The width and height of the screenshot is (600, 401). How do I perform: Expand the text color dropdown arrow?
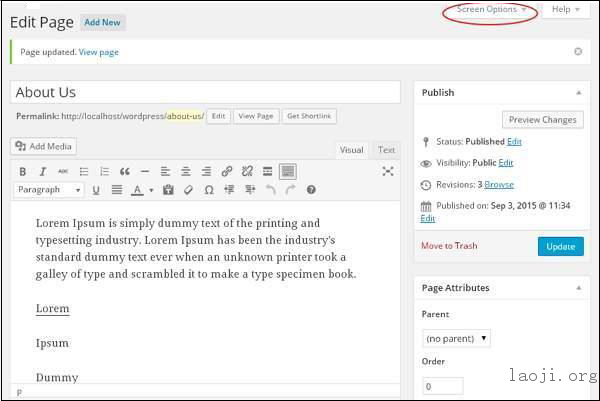point(152,190)
